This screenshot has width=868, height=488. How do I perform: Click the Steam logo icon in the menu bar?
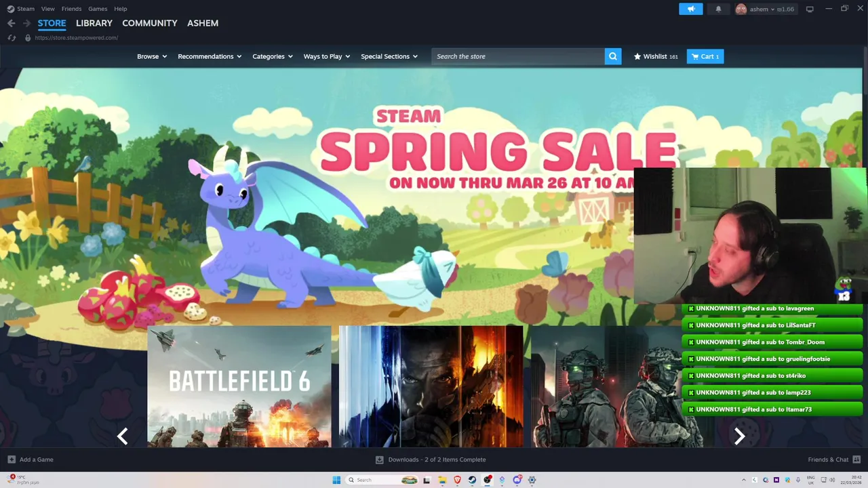[10, 9]
